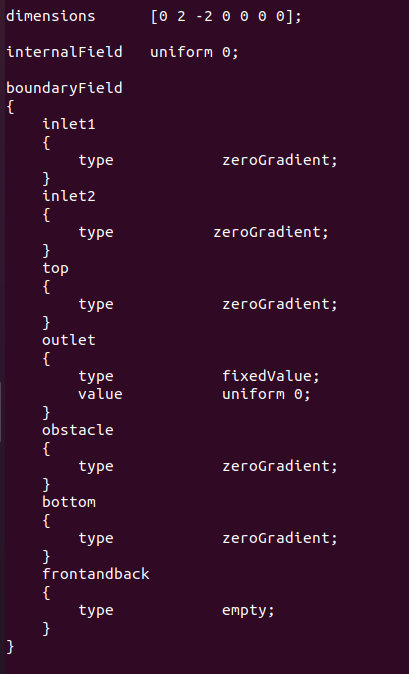
Task: Click the inlet1 patch name
Action: pyautogui.click(x=69, y=124)
